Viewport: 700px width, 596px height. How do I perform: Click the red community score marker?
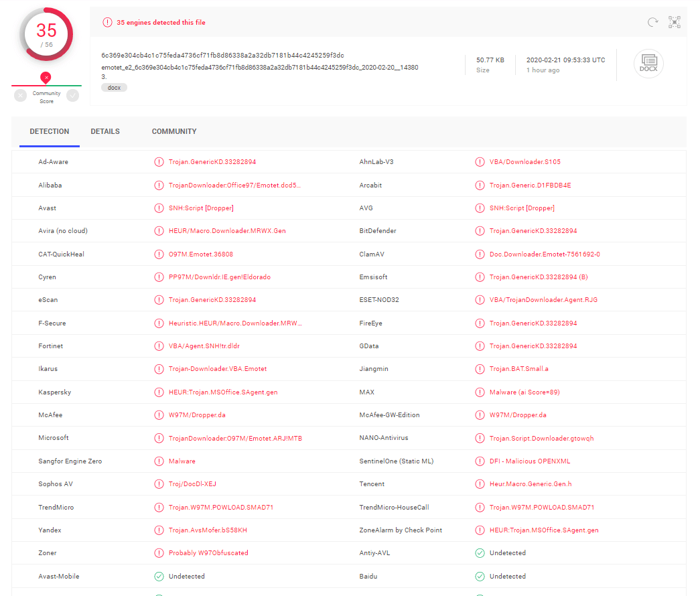tap(46, 78)
